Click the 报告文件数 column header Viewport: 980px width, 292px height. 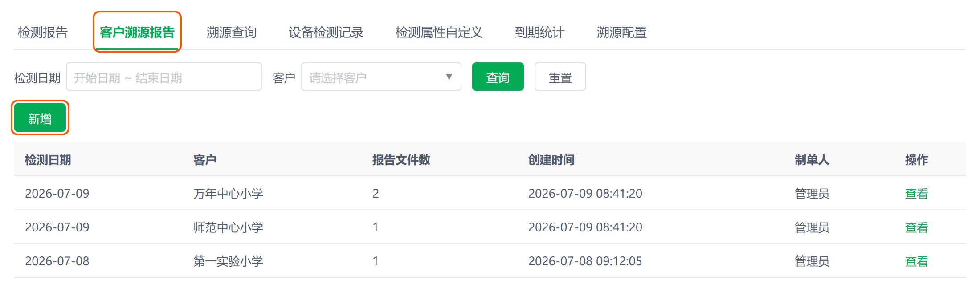pyautogui.click(x=401, y=160)
